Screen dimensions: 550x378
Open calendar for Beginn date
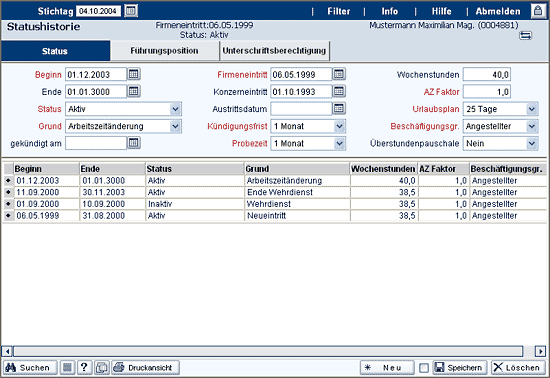point(134,74)
